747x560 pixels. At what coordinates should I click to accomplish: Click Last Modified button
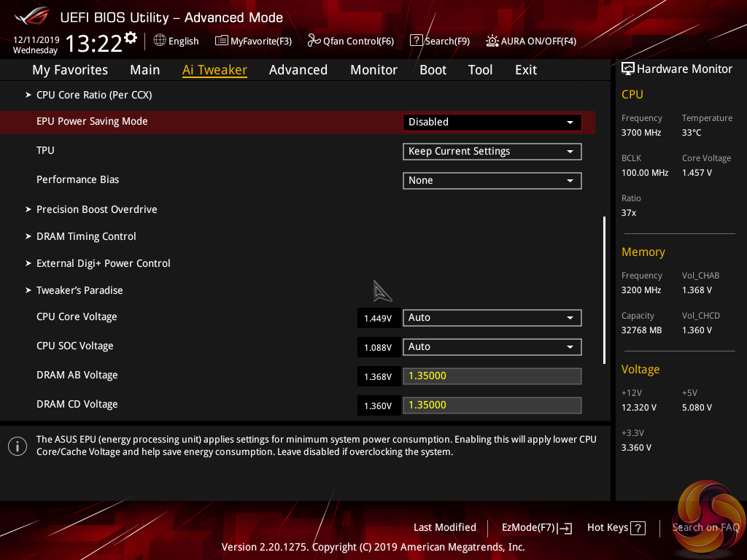coord(444,527)
